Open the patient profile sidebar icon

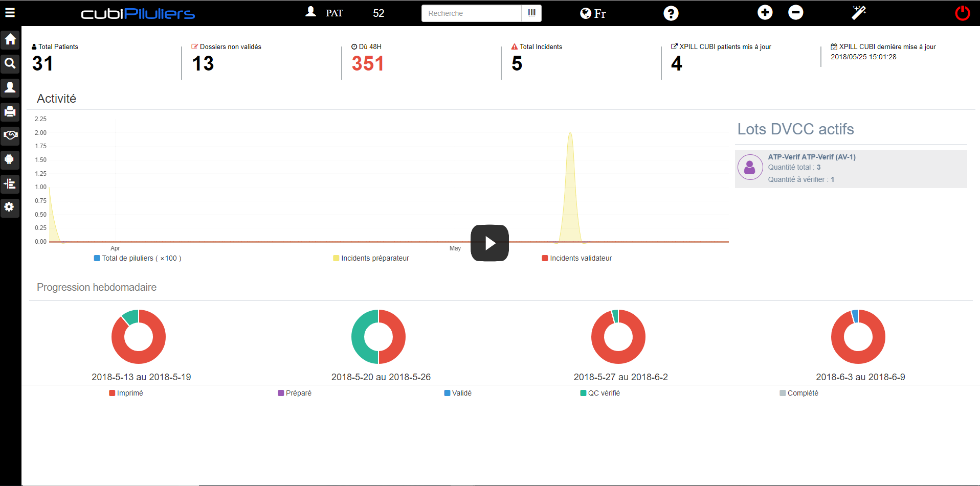(x=10, y=87)
